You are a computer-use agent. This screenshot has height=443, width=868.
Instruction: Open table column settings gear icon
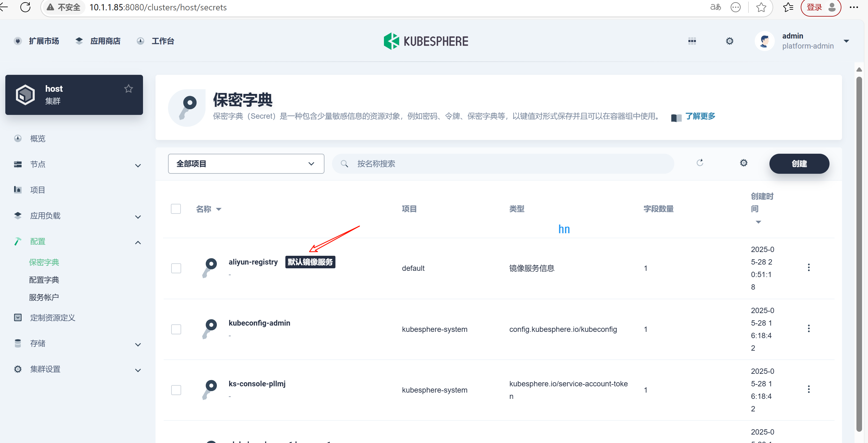point(743,163)
